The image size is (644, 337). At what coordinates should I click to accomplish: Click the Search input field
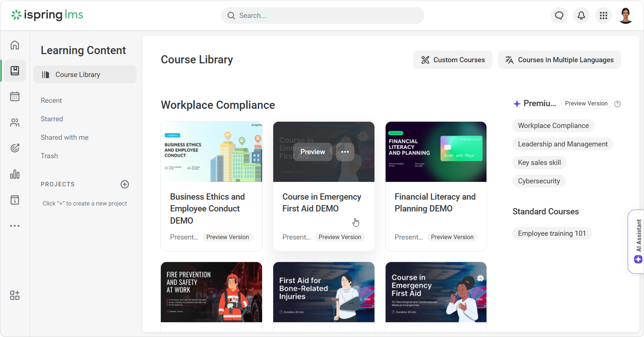coord(323,16)
